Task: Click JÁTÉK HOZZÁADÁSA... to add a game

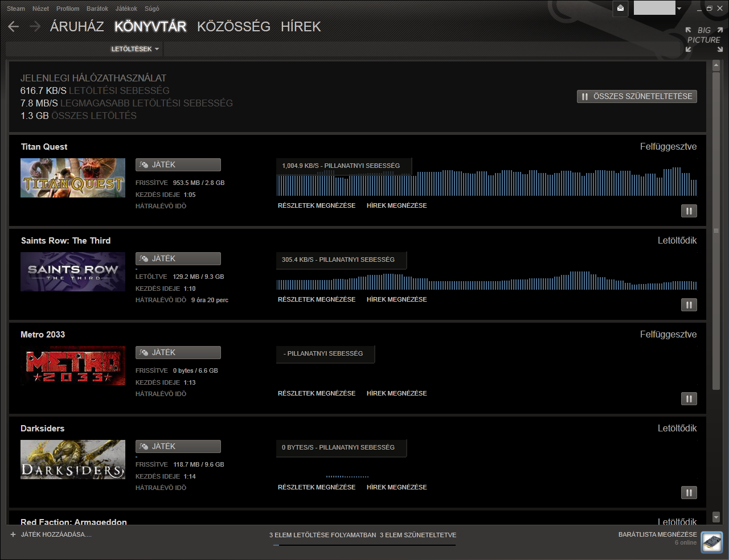Action: point(56,535)
